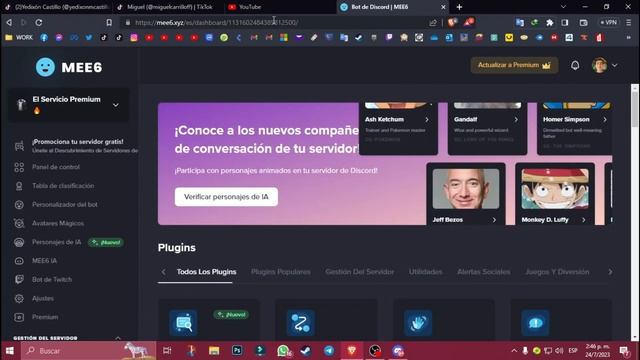The width and height of the screenshot is (640, 360).
Task: Open Premium entry in the sidebar
Action: click(x=45, y=317)
